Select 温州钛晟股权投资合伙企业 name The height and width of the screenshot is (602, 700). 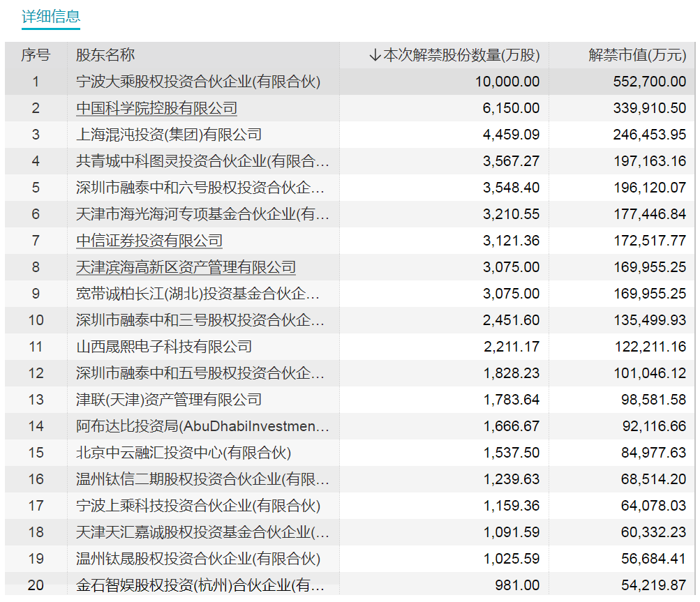click(198, 559)
